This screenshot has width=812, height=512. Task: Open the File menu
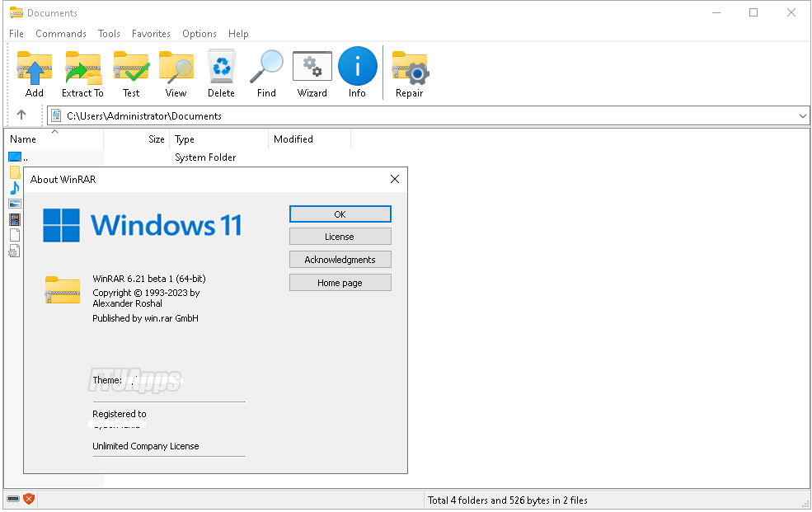16,34
